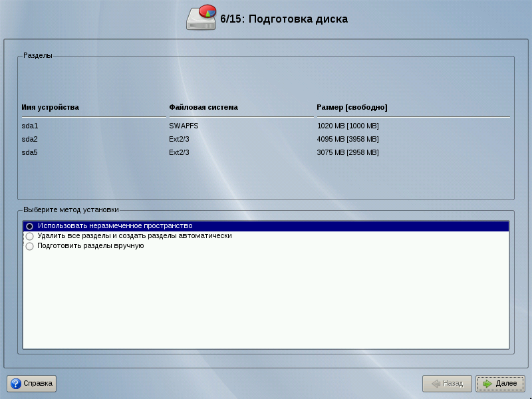Image resolution: width=532 pixels, height=399 pixels.
Task: Click the "6/15: Подготовка диска" title text
Action: tap(284, 19)
